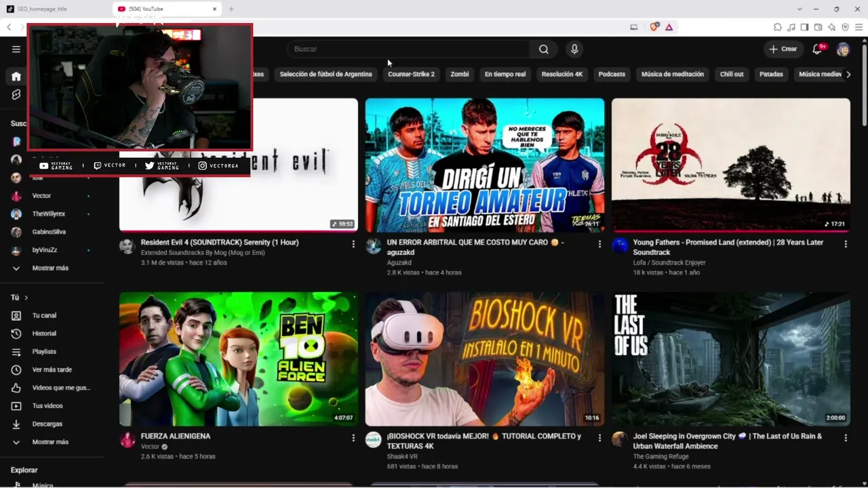Viewport: 868px width, 488px height.
Task: Open the browser main menu icon
Action: (x=859, y=27)
